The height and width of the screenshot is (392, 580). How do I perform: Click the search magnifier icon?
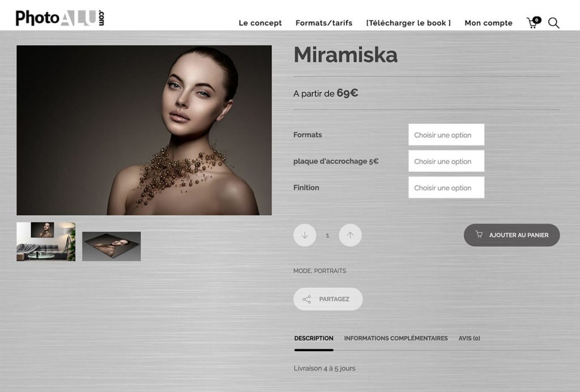tap(553, 23)
